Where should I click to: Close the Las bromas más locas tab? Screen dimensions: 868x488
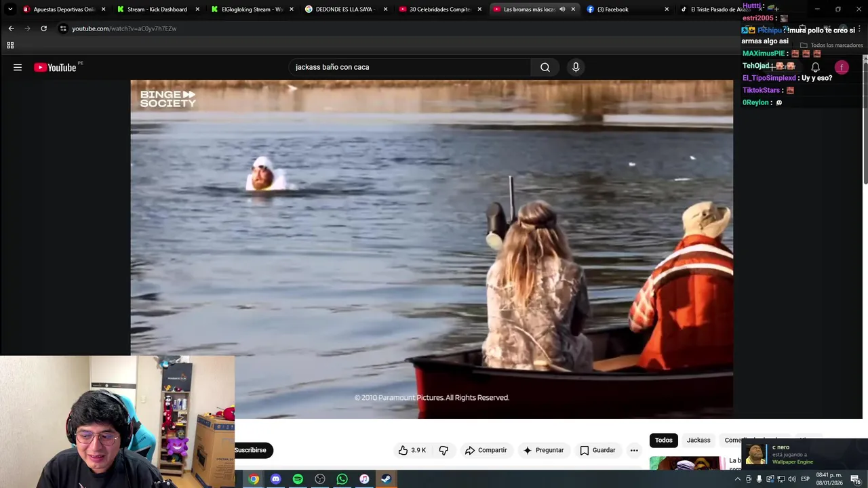573,9
